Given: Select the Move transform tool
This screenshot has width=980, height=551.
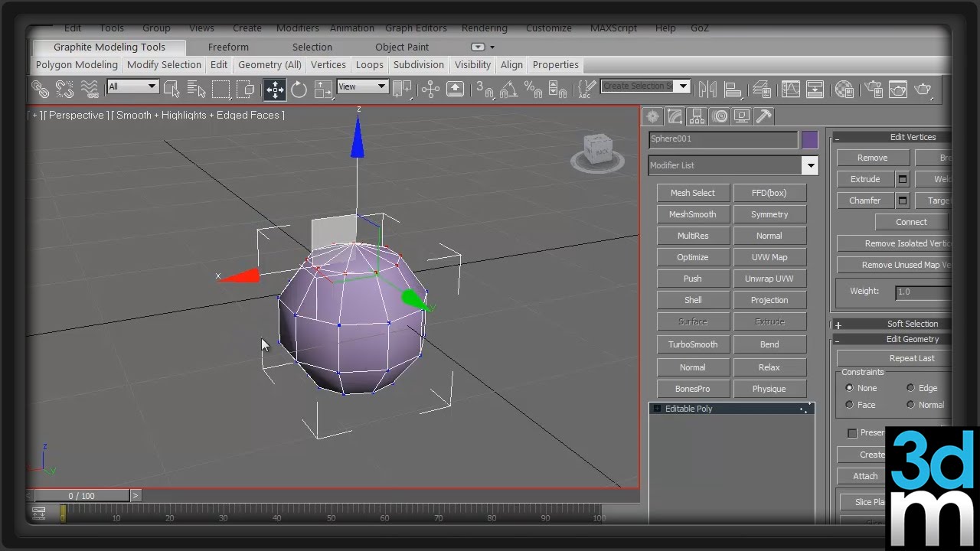Looking at the screenshot, I should click(274, 90).
